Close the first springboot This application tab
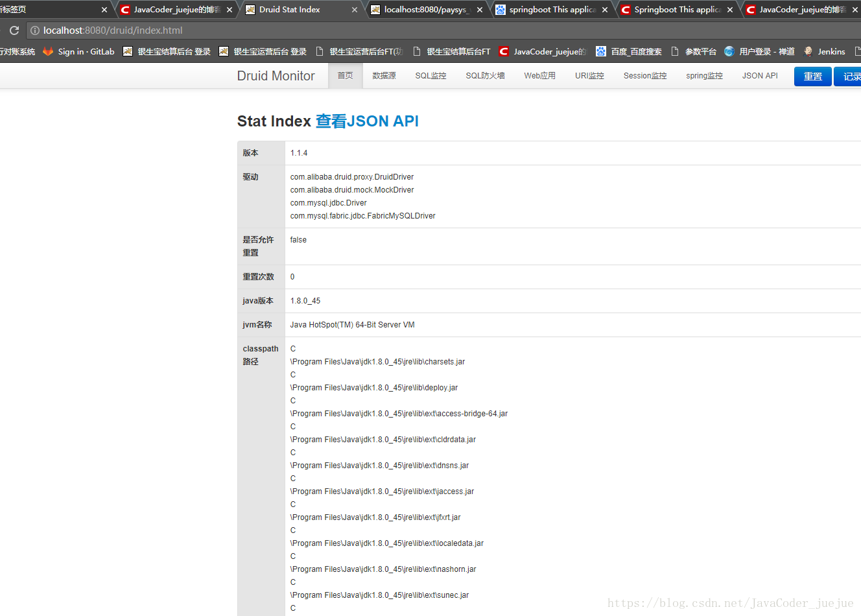The width and height of the screenshot is (861, 616). point(605,10)
